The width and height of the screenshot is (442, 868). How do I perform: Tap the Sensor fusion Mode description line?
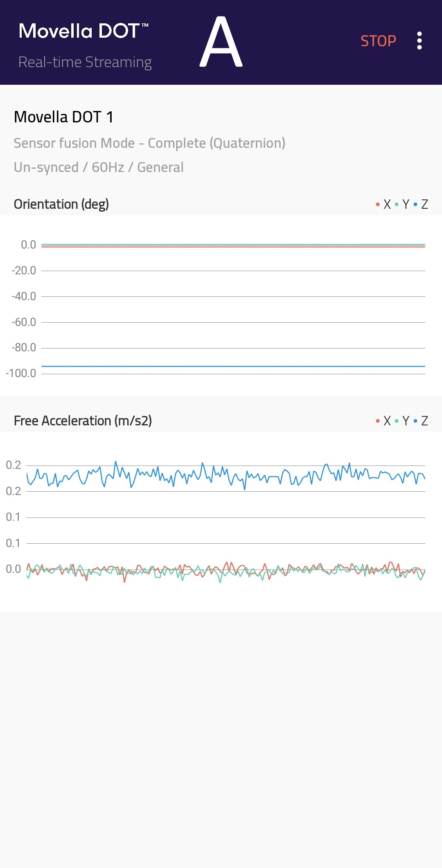[x=149, y=143]
